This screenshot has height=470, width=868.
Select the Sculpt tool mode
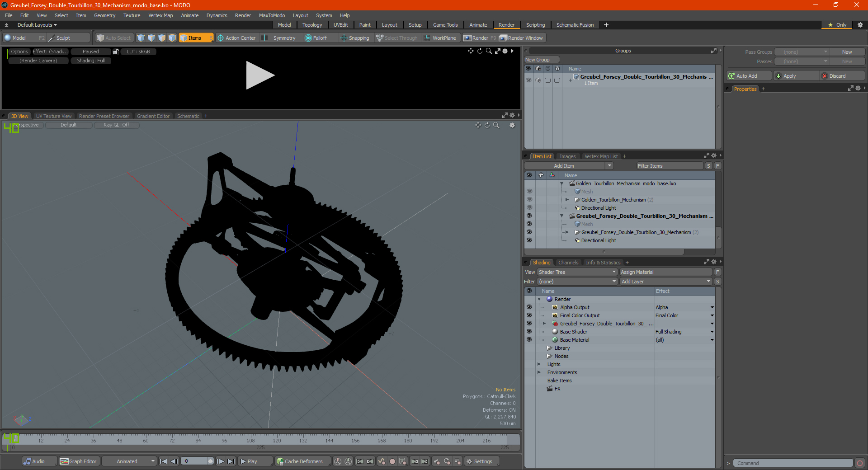coord(69,38)
